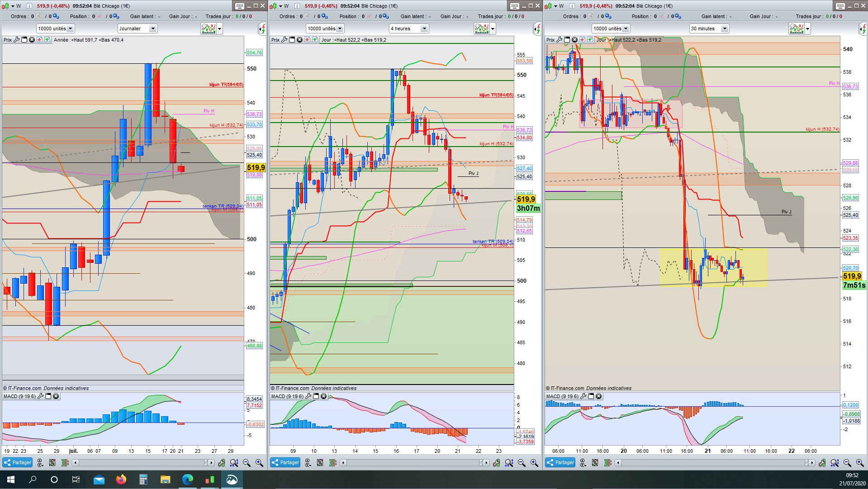Open price settings wrench in 30 minutes chart
Screen dimensions: 868x489
(560, 40)
